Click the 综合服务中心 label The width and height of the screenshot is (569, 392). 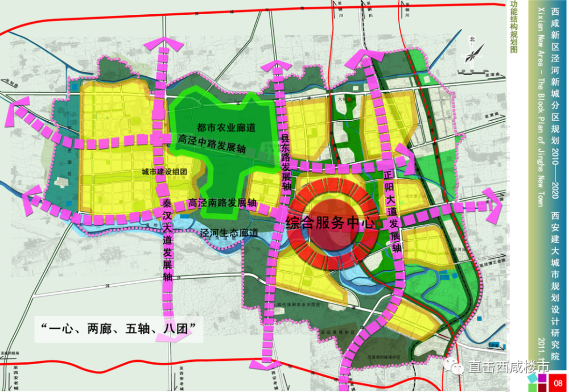tap(330, 222)
